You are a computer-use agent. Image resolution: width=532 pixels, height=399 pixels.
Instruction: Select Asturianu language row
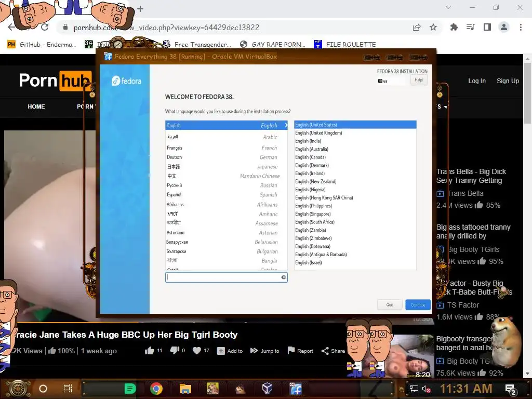[x=227, y=233]
